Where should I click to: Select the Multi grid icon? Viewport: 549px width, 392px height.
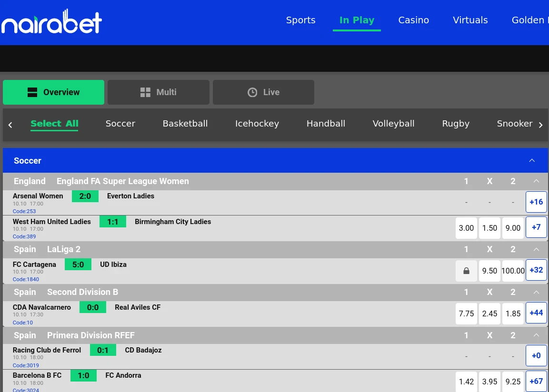click(145, 92)
